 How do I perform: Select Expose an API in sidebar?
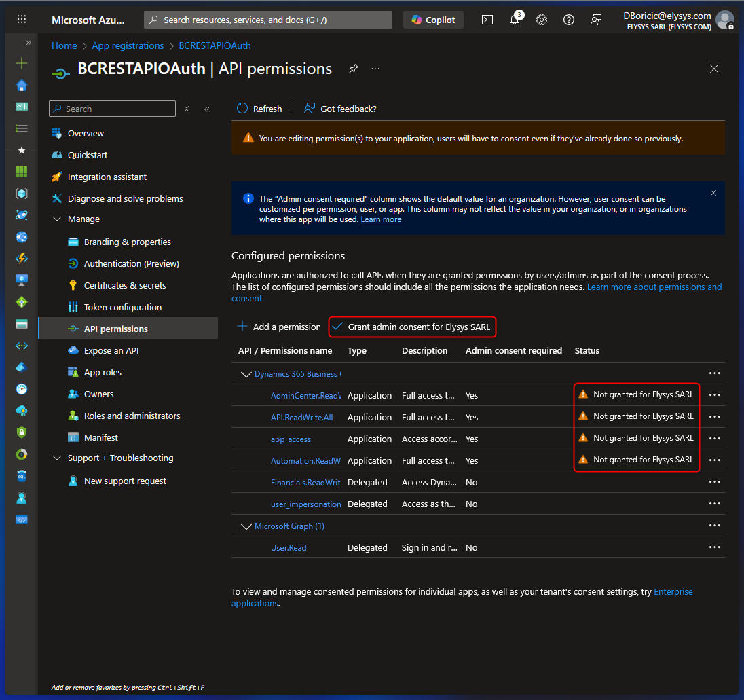(111, 350)
